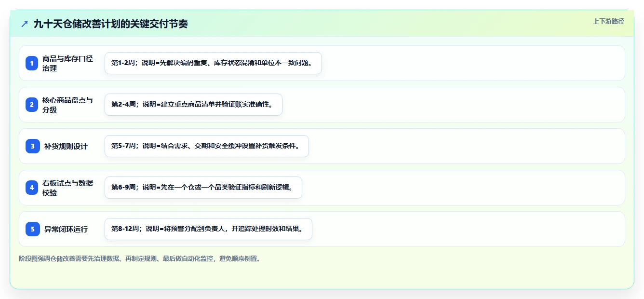Select step badge number 2
This screenshot has width=644, height=299.
(32, 105)
